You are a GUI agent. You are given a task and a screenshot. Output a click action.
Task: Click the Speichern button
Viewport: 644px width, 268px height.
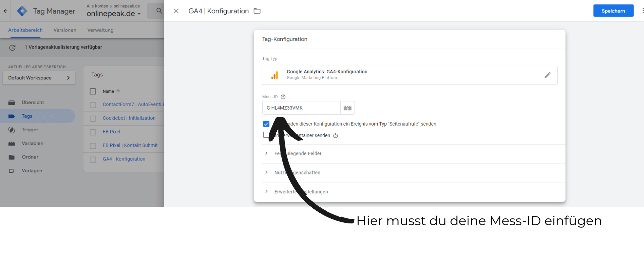click(x=613, y=11)
